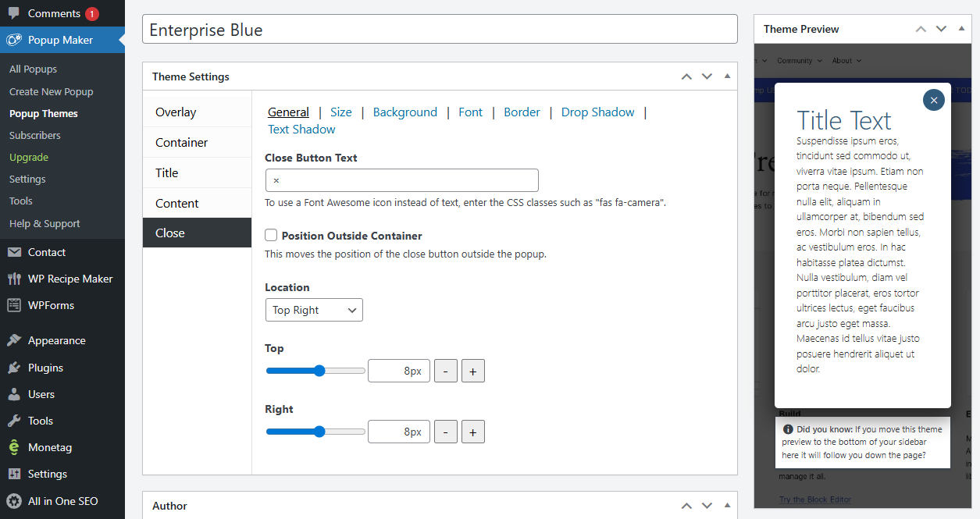Viewport: 980px width, 519px height.
Task: Click the Popup Maker sidebar icon
Action: [14, 40]
